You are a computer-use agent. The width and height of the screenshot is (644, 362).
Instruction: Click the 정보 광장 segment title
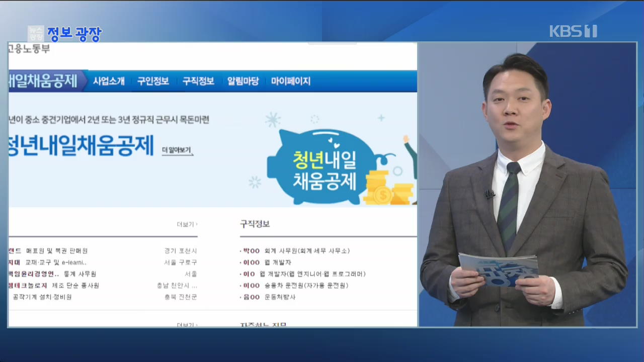coord(74,34)
